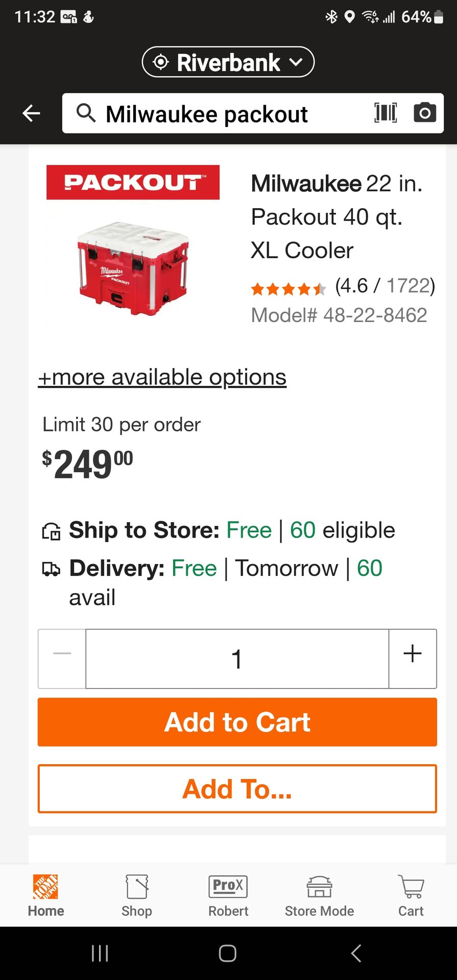Tap the back arrow icon
Screen dimensions: 457x980
click(x=31, y=113)
